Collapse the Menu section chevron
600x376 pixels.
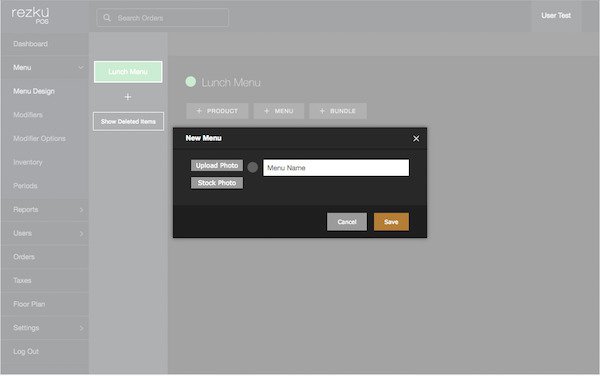click(81, 68)
